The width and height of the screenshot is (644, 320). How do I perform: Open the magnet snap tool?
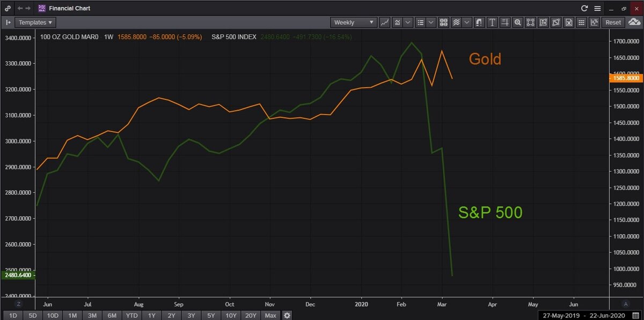pyautogui.click(x=478, y=22)
